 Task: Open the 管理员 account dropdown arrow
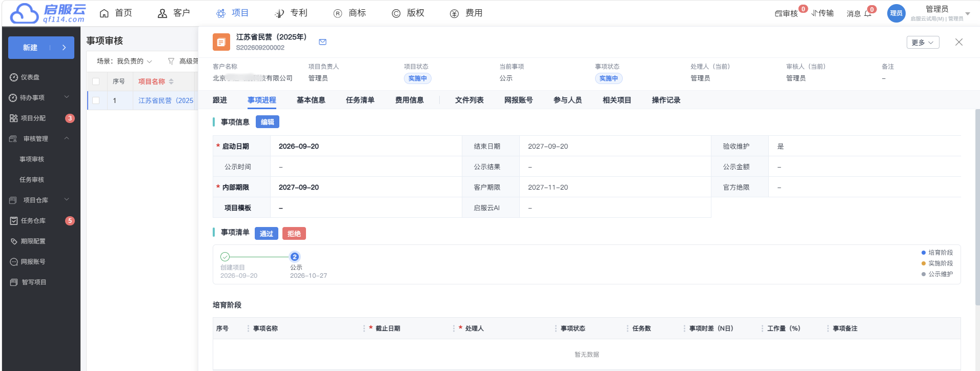pos(968,14)
